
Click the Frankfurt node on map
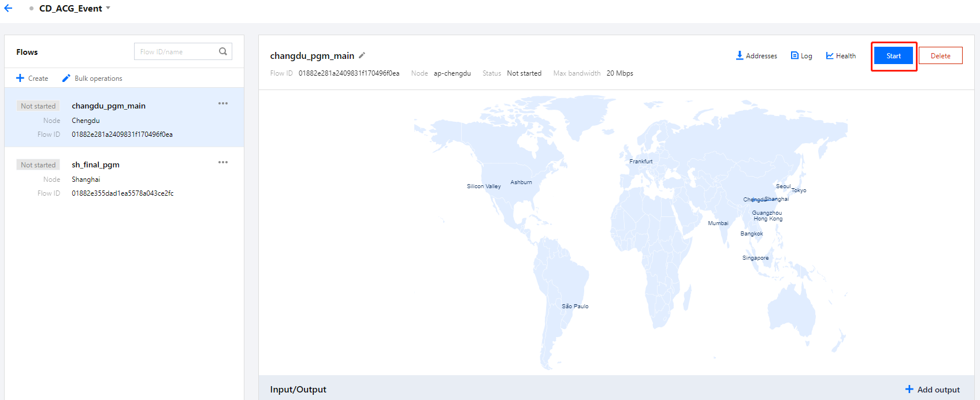point(641,162)
